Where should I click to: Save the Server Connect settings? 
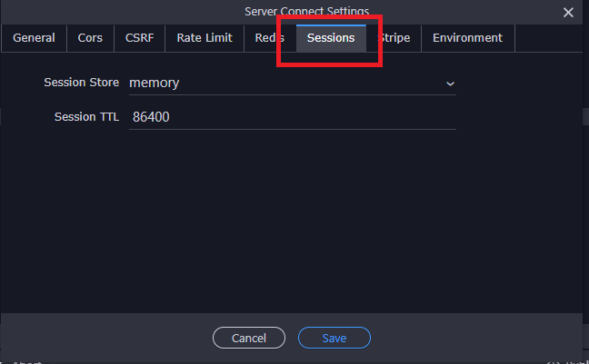[x=334, y=338]
